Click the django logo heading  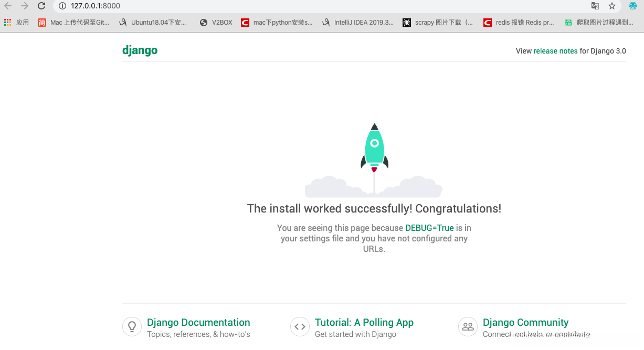(140, 50)
